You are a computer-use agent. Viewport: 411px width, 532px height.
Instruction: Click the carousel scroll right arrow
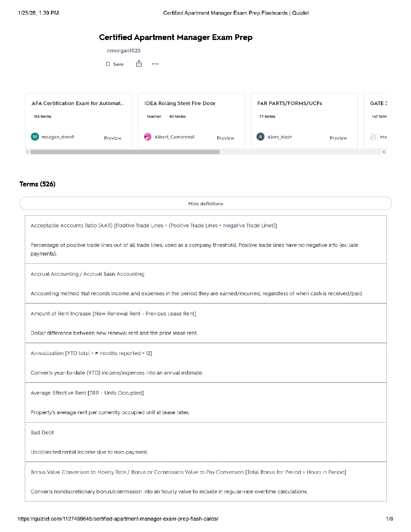(x=384, y=152)
